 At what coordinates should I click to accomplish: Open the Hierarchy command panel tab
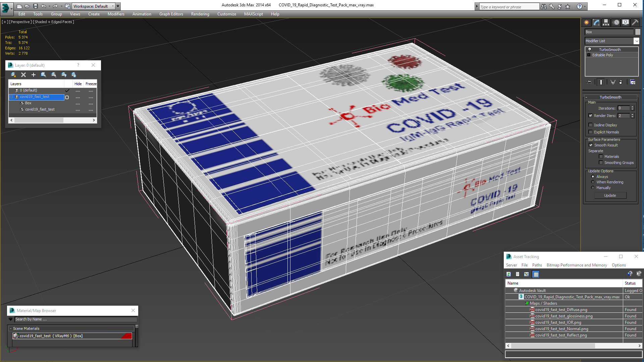click(x=606, y=22)
